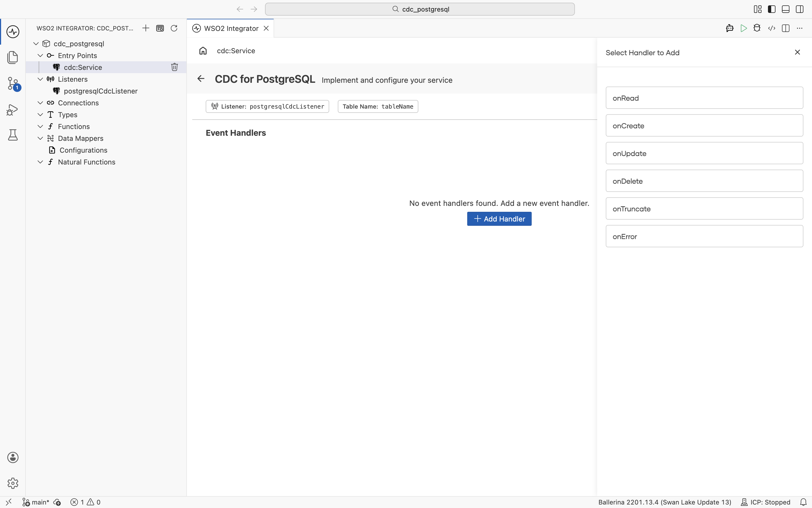Open the Accounts menu icon
This screenshot has width=812, height=508.
pos(13,457)
